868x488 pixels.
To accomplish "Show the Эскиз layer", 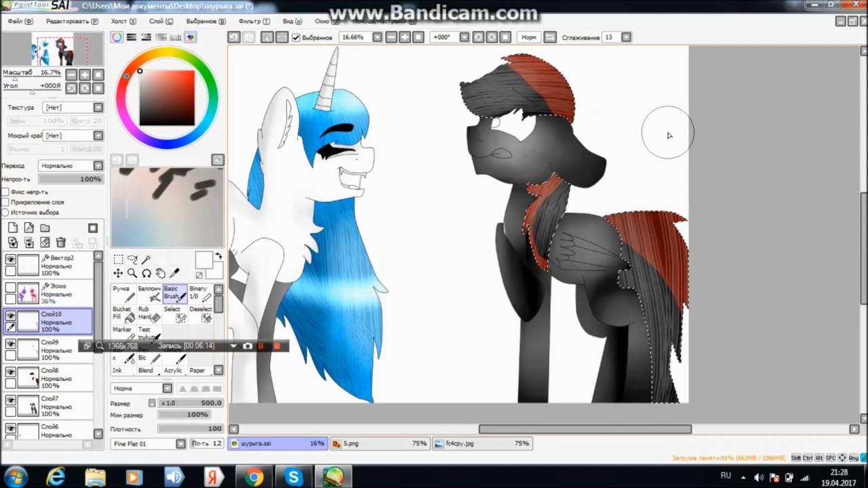I will pos(10,288).
